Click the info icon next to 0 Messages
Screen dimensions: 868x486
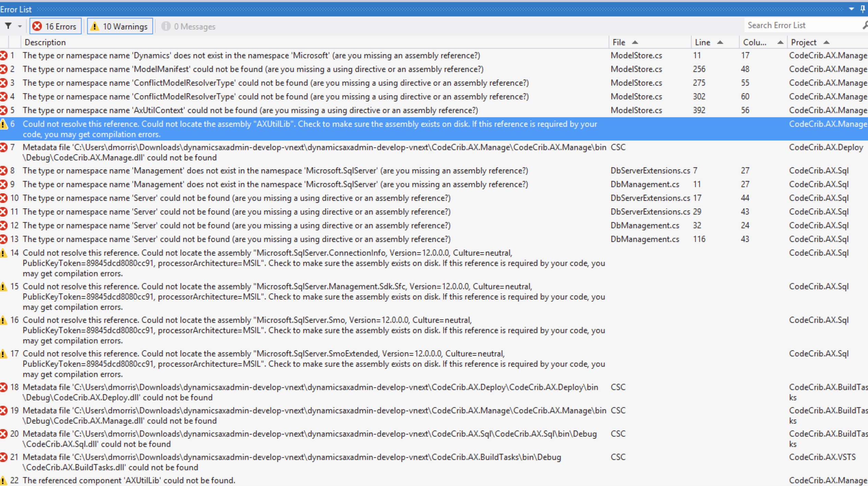[166, 26]
